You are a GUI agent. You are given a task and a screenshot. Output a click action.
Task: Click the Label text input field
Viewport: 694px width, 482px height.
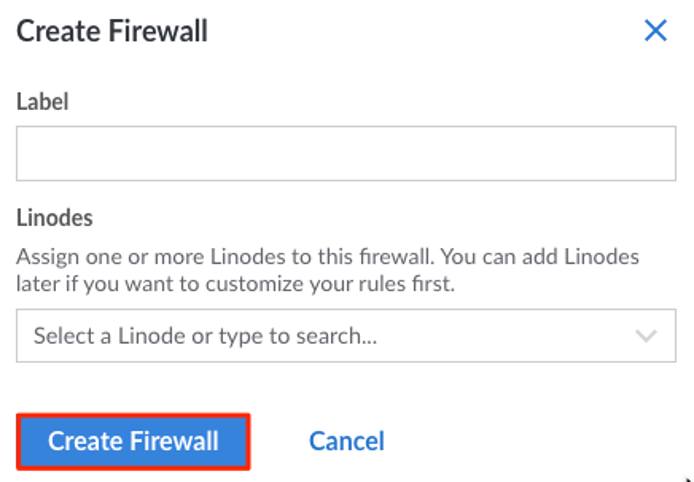click(346, 153)
